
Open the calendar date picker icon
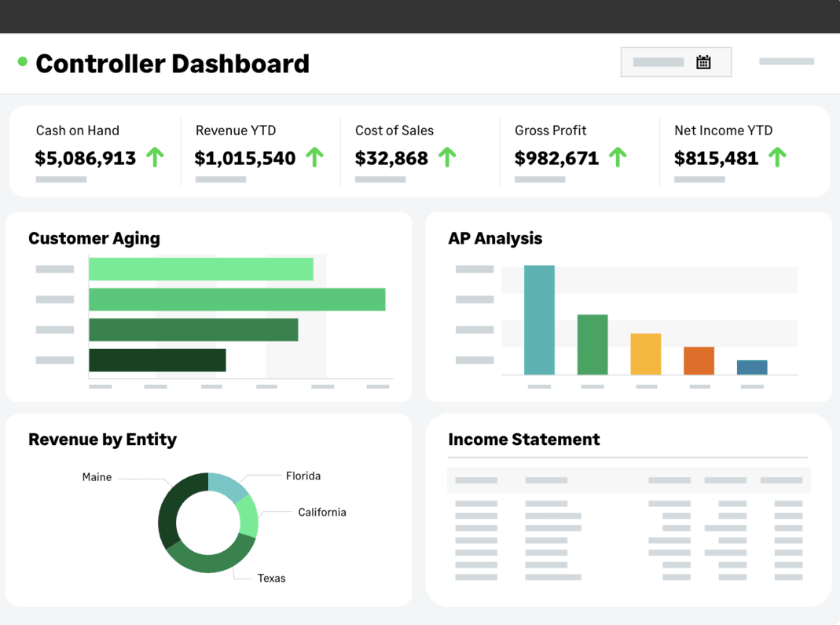click(702, 62)
